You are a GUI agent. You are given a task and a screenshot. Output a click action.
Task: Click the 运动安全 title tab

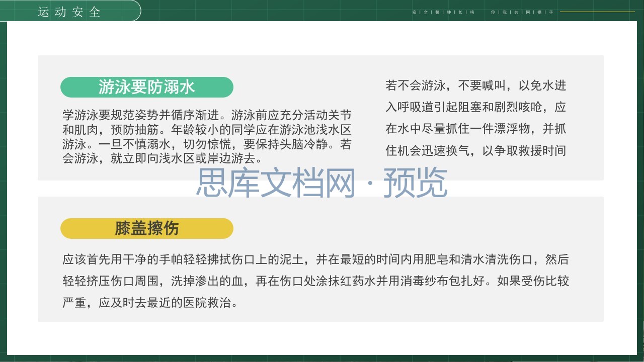(69, 12)
